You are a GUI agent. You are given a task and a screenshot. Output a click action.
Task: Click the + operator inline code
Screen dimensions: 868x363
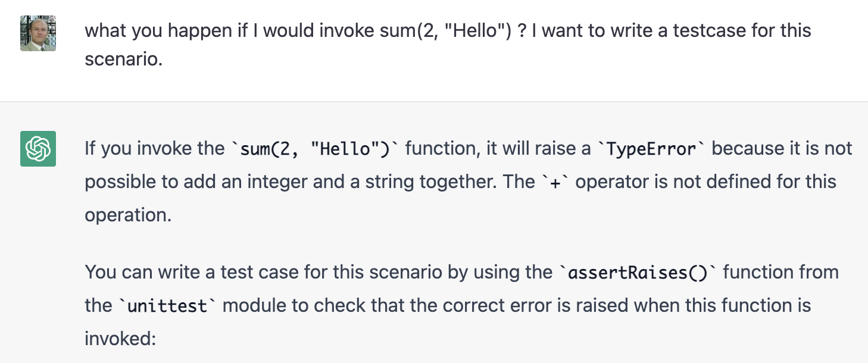pos(555,182)
